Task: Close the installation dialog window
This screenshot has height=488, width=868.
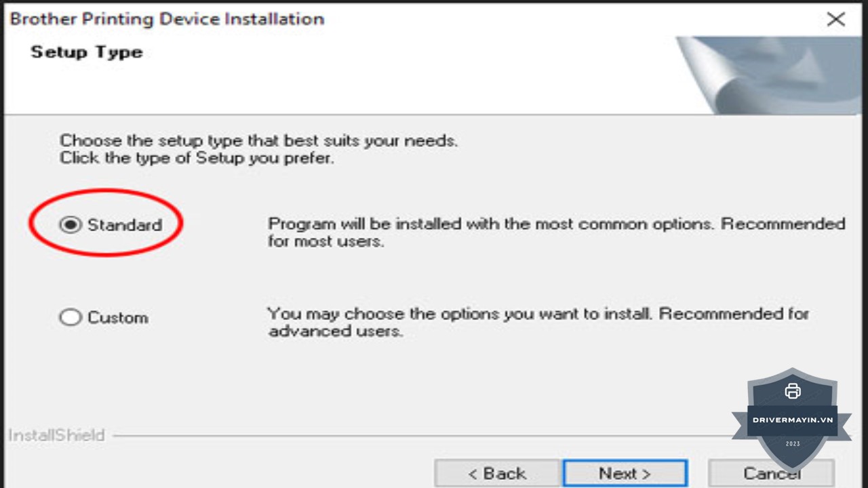Action: pos(835,19)
